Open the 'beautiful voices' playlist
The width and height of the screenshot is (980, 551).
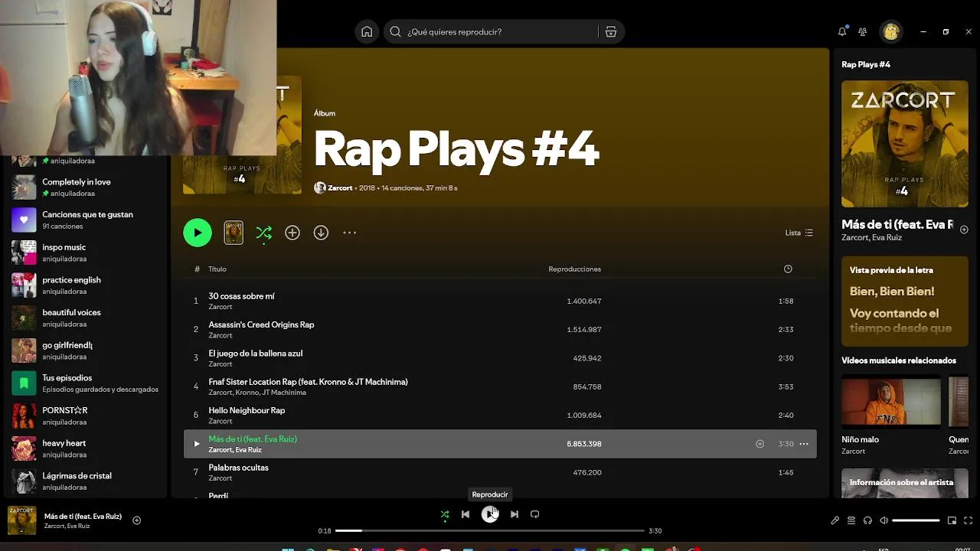(x=84, y=318)
